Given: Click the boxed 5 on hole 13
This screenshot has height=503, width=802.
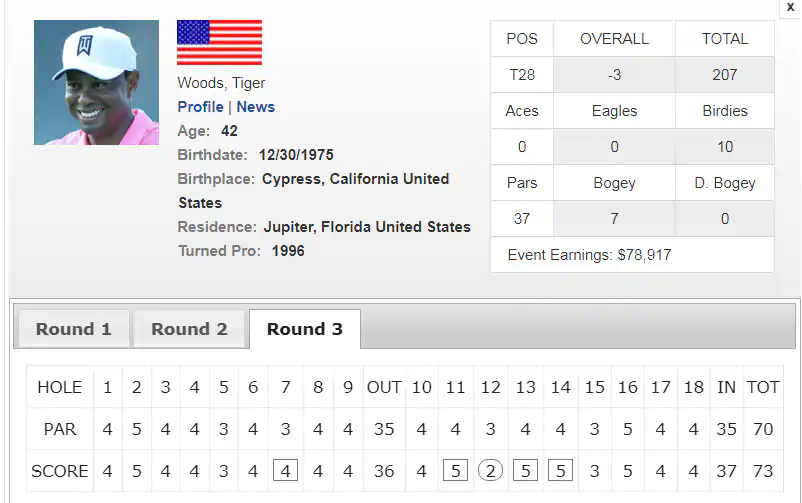Looking at the screenshot, I should pos(525,471).
